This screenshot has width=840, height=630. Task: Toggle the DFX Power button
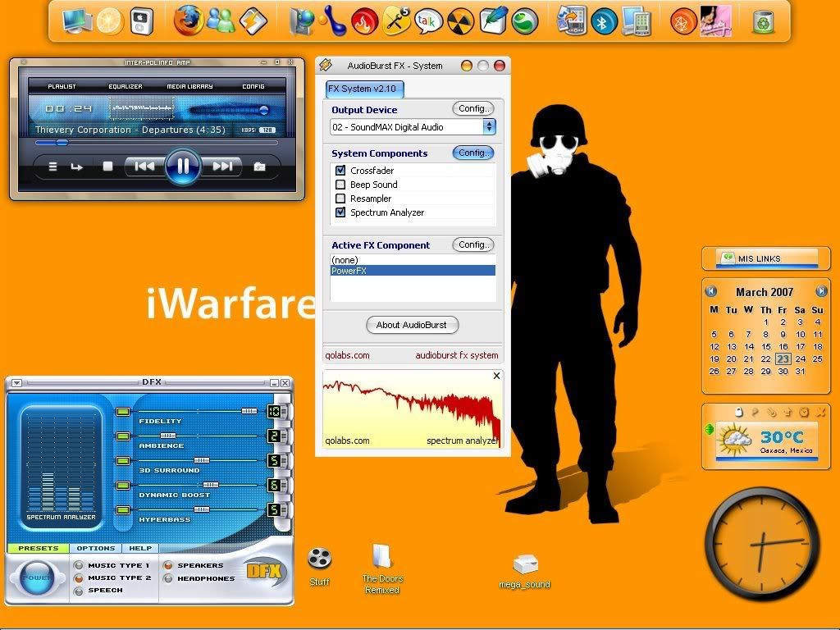click(36, 577)
